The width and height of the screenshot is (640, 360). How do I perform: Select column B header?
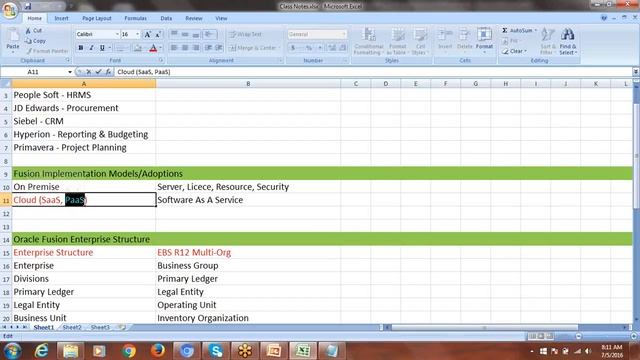pyautogui.click(x=248, y=84)
